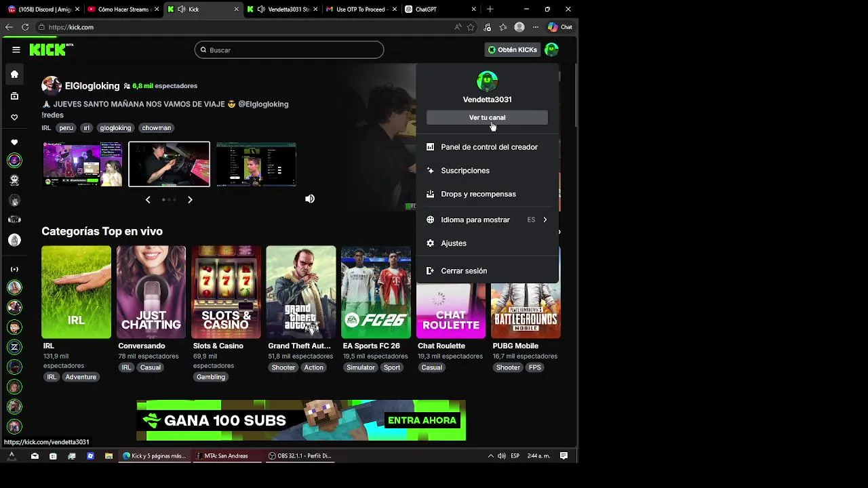This screenshot has height=488, width=868.
Task: Open the Chat Roulette category card
Action: pos(451,310)
